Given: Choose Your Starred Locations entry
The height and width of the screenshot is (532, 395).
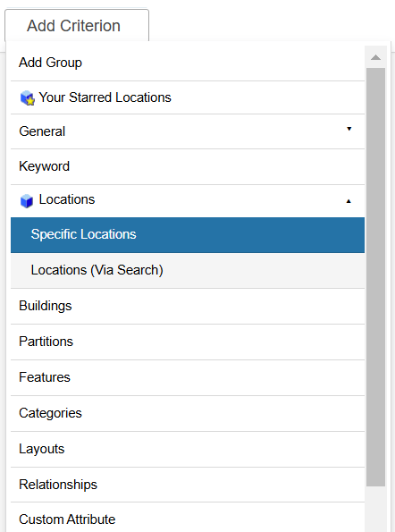Looking at the screenshot, I should click(x=188, y=97).
